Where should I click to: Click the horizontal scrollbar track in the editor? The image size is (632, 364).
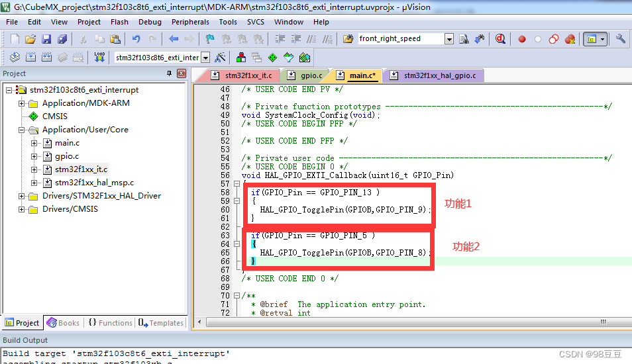pyautogui.click(x=419, y=322)
